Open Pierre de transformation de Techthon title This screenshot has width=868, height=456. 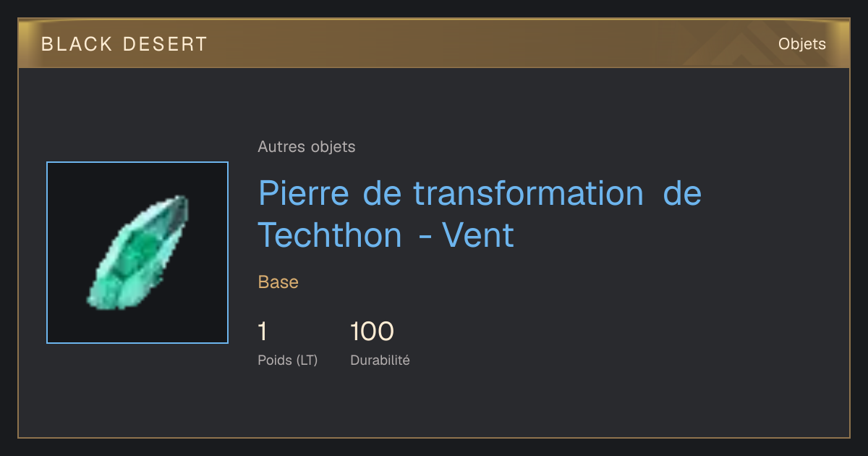click(480, 214)
